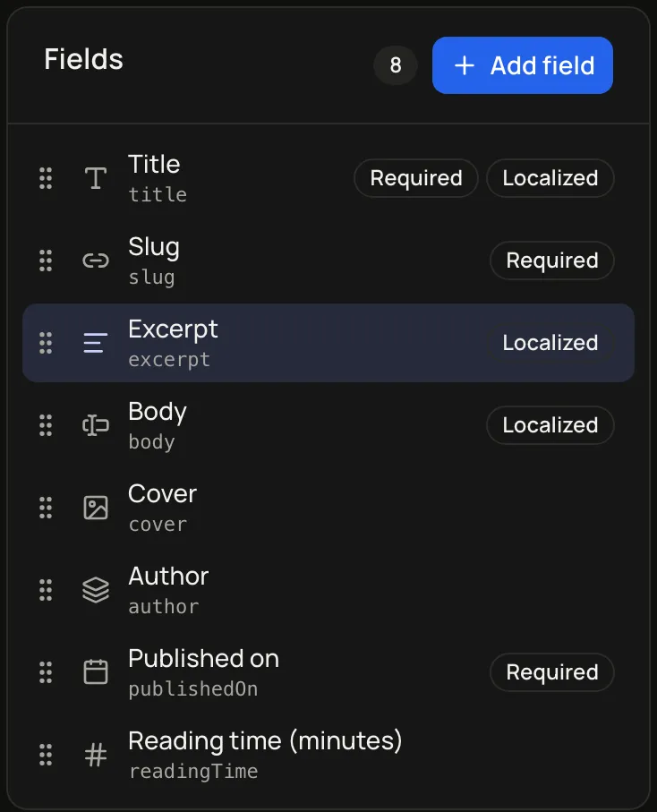Click the Localized badge on Body row
Image resolution: width=657 pixels, height=812 pixels.
click(550, 425)
